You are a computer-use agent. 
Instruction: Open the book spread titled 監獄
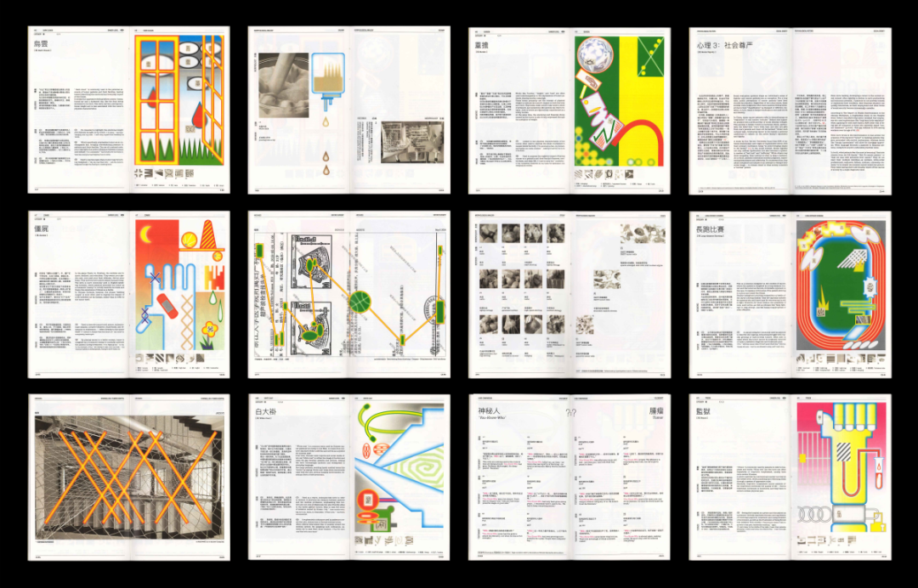(790, 478)
